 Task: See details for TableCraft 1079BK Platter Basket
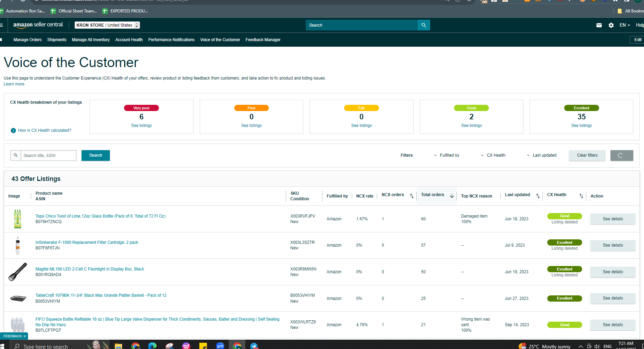(613, 298)
